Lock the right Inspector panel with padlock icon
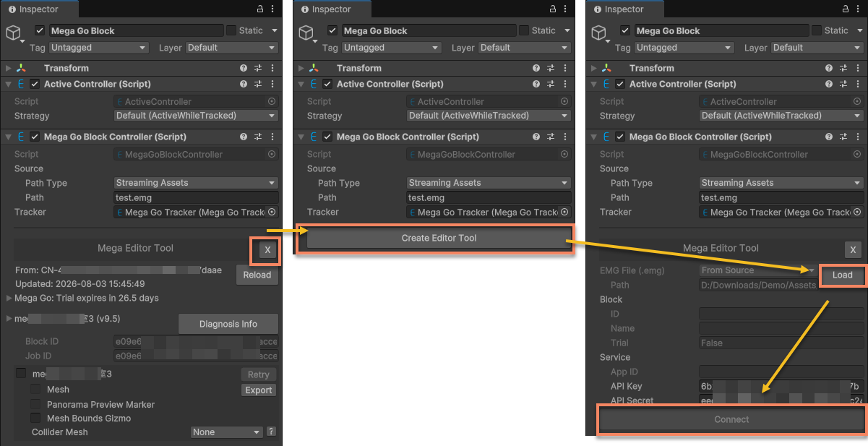868x446 pixels. (846, 9)
